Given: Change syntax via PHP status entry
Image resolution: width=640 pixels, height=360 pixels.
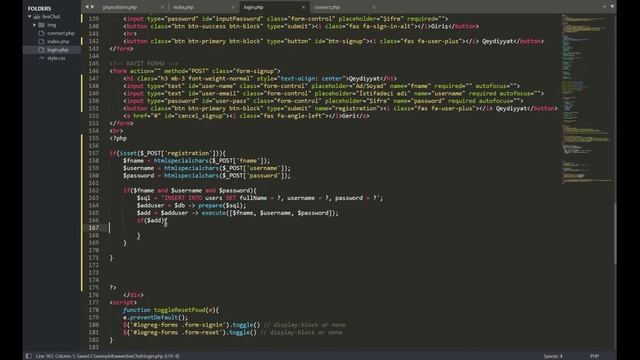Looking at the screenshot, I should 594,356.
